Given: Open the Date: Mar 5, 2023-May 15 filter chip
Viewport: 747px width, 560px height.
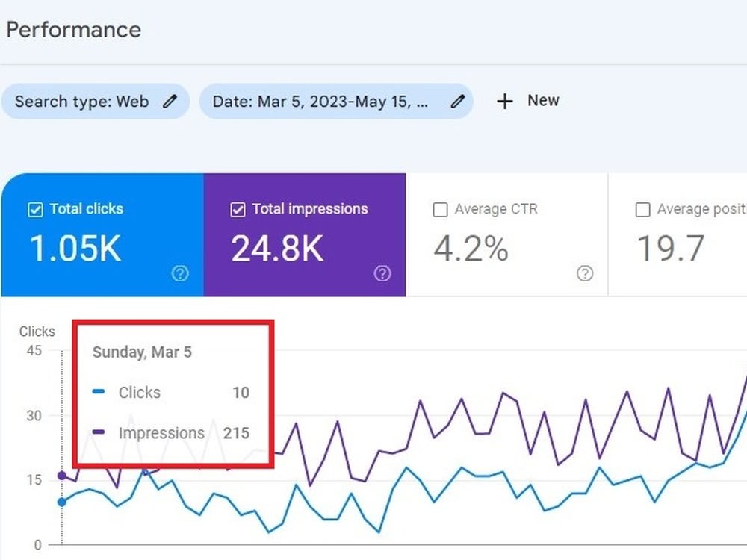Looking at the screenshot, I should [336, 101].
